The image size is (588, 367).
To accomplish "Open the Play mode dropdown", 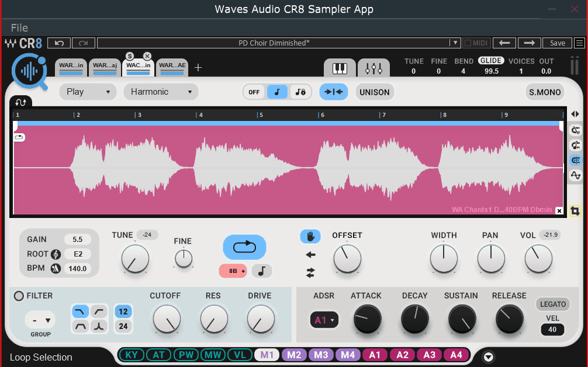I will 88,92.
